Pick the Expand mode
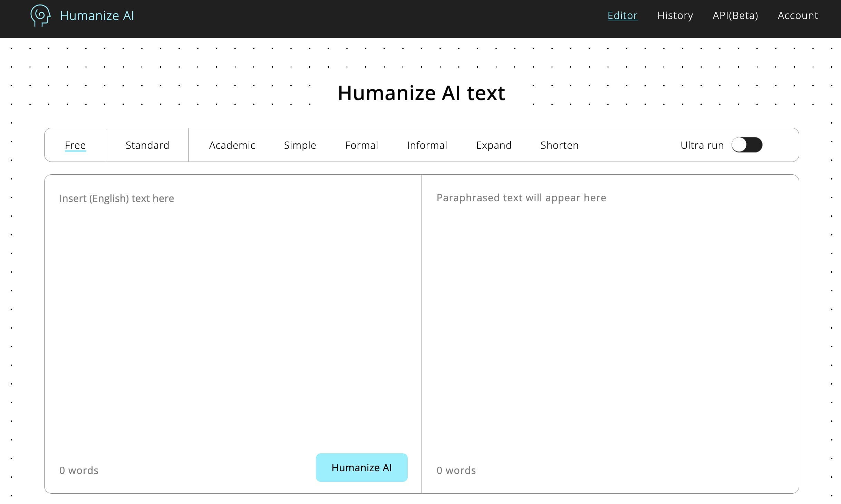841x504 pixels. click(494, 145)
